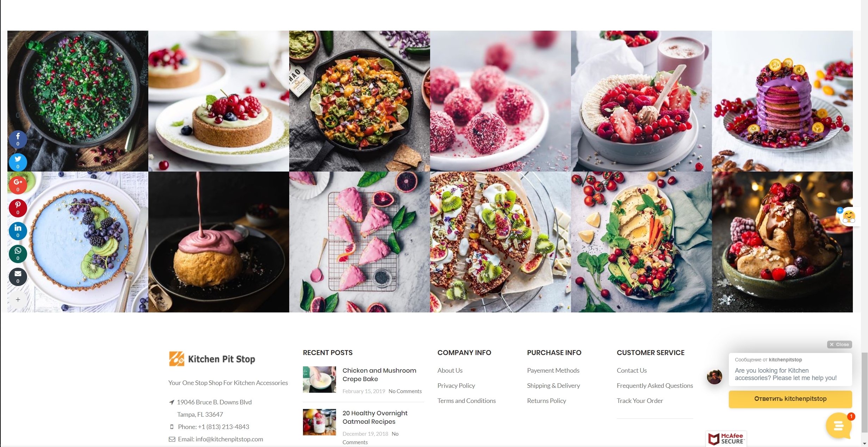
Task: Open the orange chat bubble widget
Action: click(839, 426)
